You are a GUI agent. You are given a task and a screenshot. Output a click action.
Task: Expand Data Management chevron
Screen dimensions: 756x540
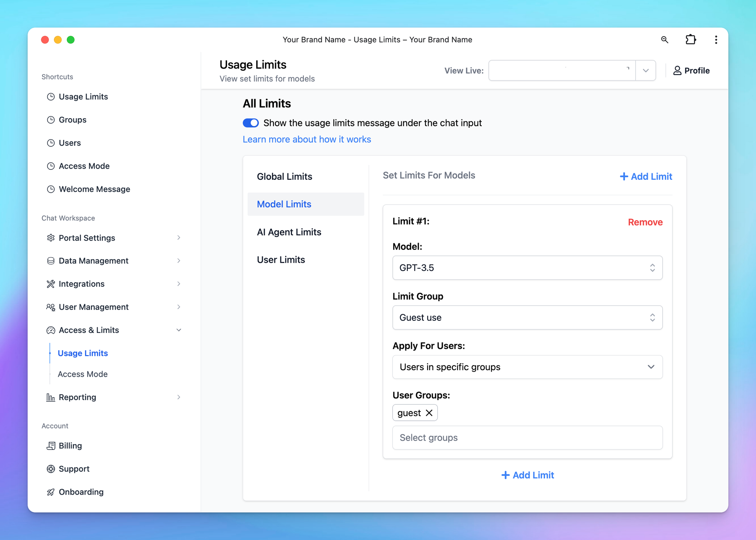179,261
